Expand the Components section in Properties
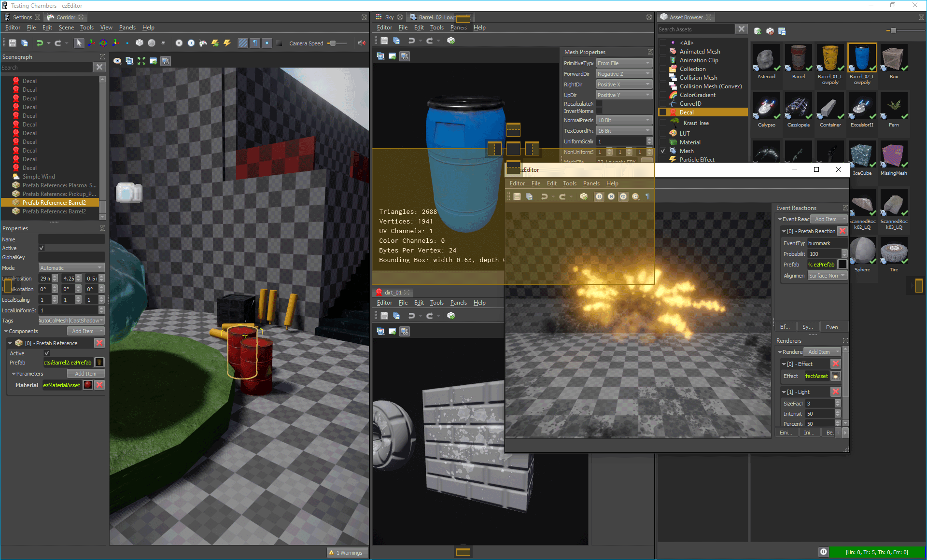 click(6, 331)
